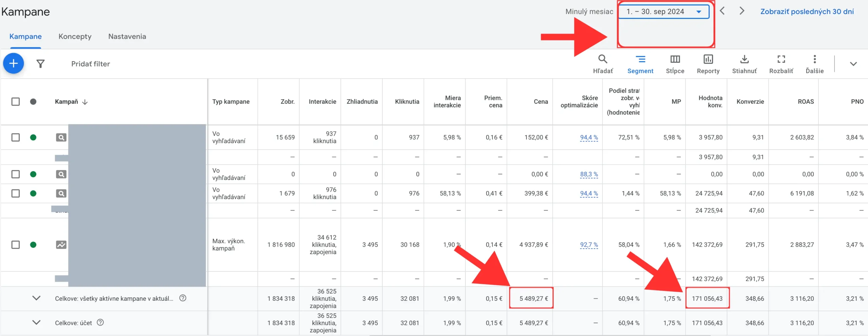The height and width of the screenshot is (336, 868).
Task: Check the campaign row with 15 659 impressions
Action: (16, 138)
